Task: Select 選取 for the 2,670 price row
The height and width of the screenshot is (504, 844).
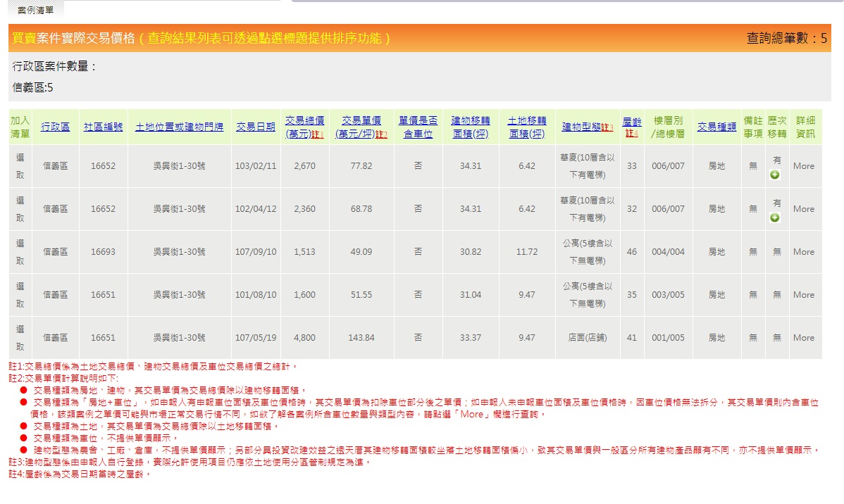Action: tap(20, 166)
